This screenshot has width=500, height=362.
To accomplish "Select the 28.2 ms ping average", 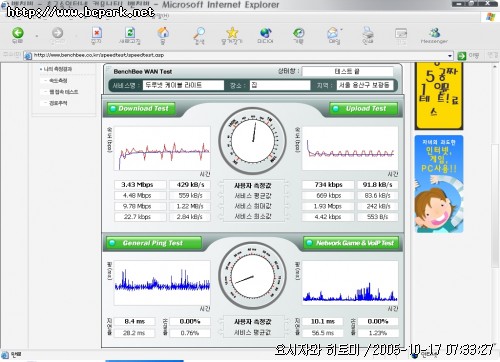I will tap(134, 333).
